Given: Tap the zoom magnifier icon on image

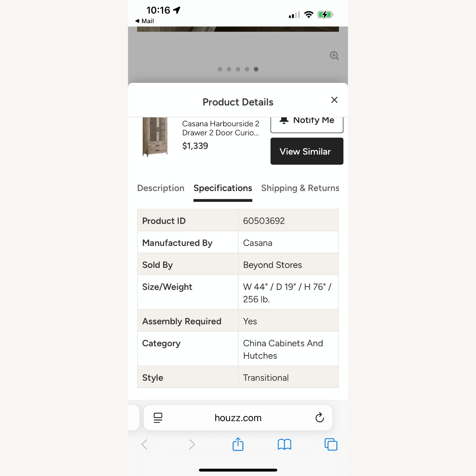Looking at the screenshot, I should (334, 56).
